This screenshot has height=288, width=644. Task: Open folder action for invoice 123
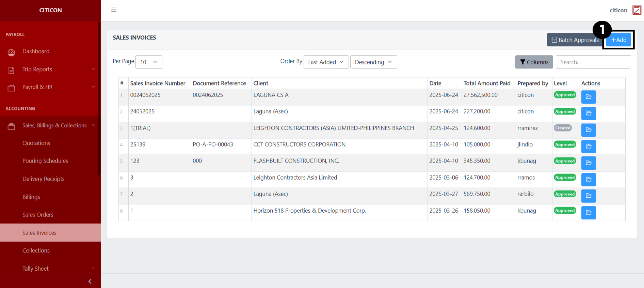click(x=589, y=163)
